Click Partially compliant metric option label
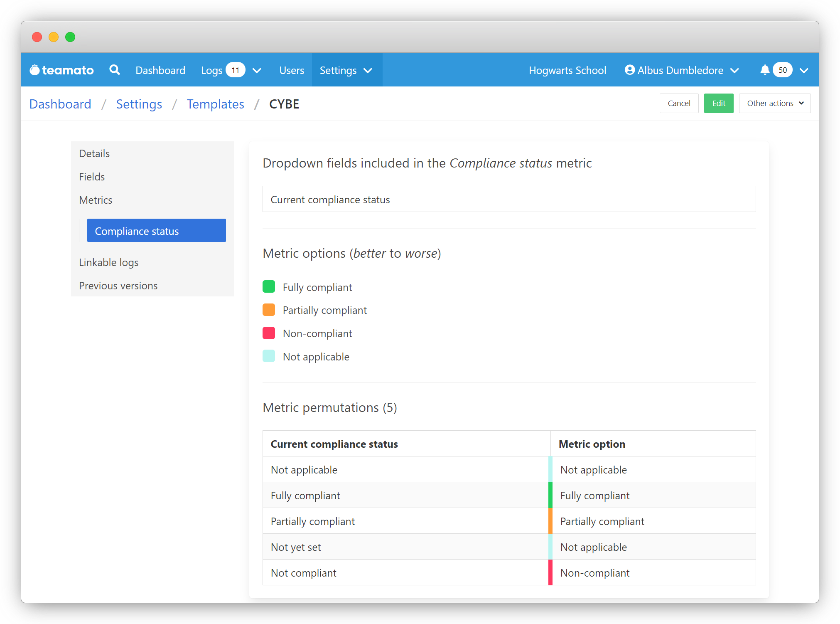840x624 pixels. (x=325, y=310)
